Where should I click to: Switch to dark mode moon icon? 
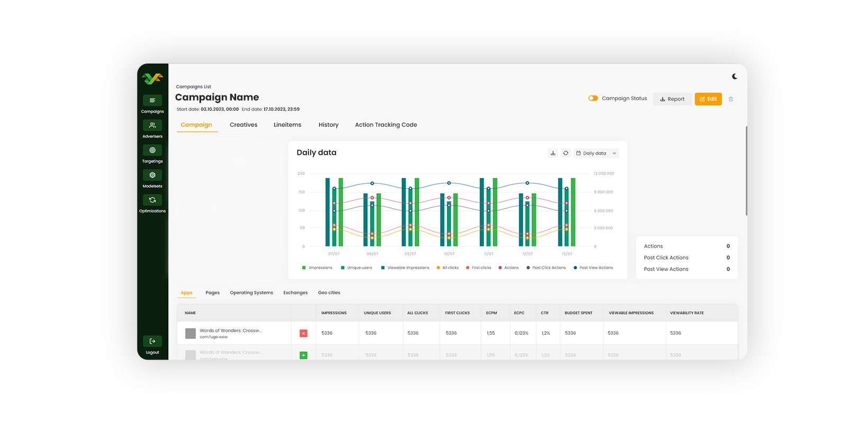pyautogui.click(x=735, y=77)
